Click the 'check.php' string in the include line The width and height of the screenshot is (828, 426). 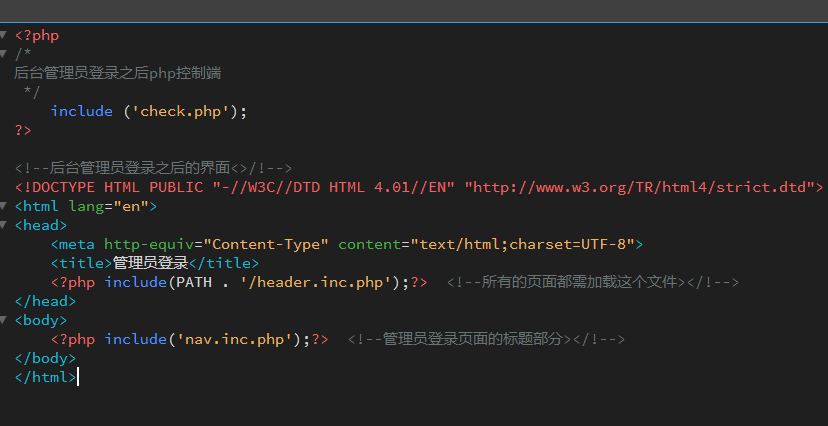pos(184,111)
